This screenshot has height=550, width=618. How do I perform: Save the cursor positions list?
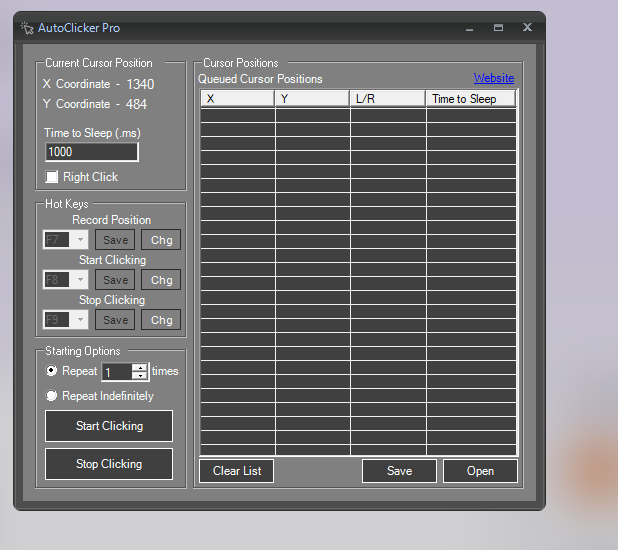[399, 471]
